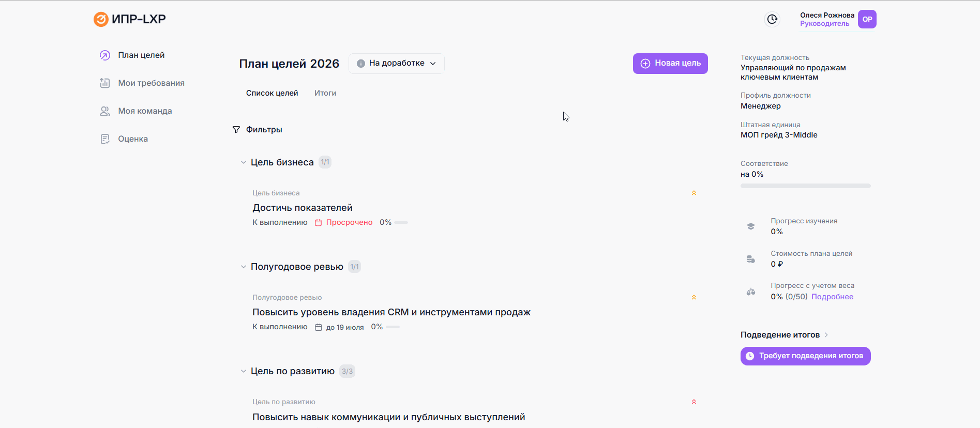Click the ИПР-LXP logo icon

[x=101, y=19]
